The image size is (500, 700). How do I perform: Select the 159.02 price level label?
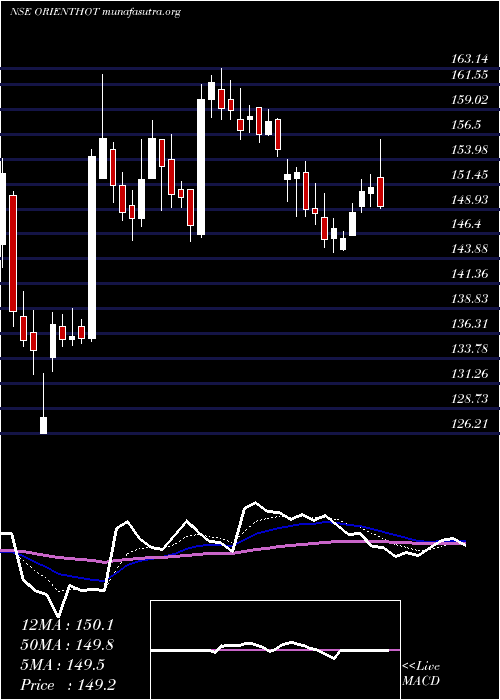coord(469,100)
